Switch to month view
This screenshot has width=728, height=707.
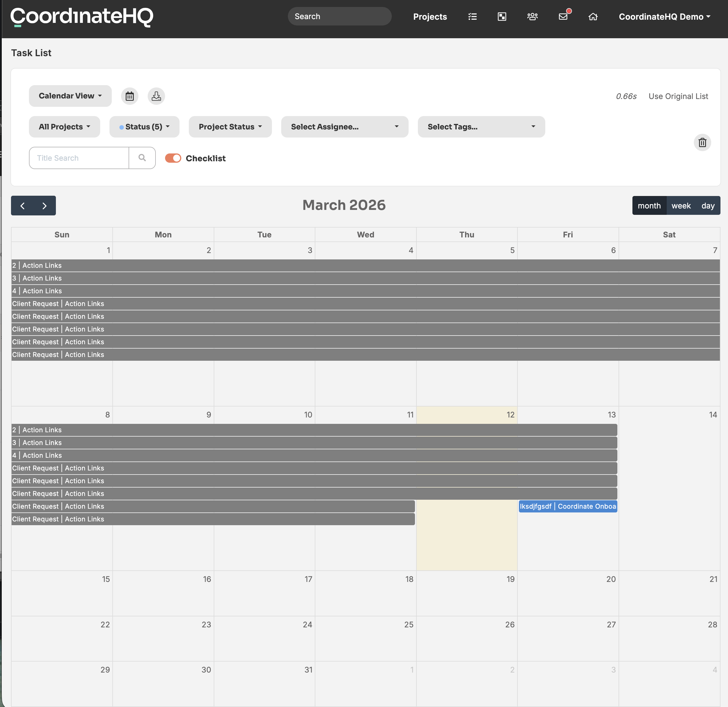(x=649, y=206)
